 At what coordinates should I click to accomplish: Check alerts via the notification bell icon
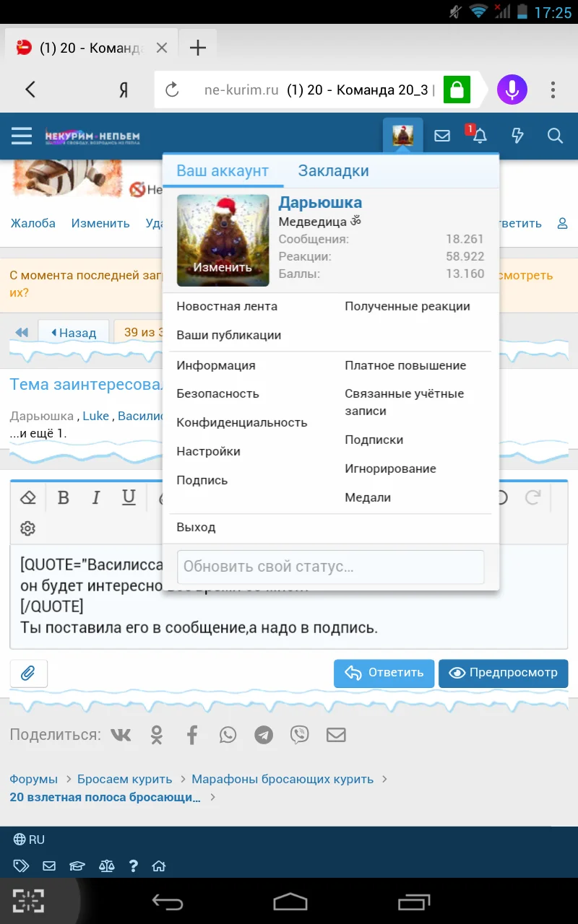coord(479,136)
